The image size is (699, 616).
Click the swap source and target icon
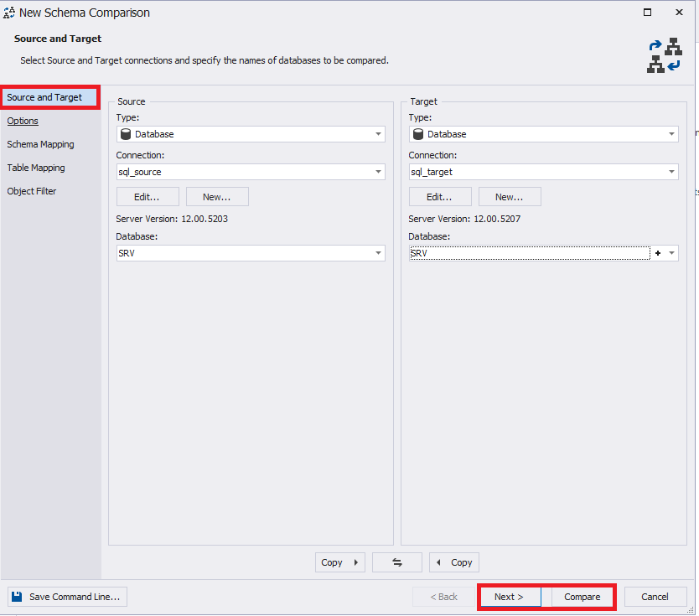[396, 562]
